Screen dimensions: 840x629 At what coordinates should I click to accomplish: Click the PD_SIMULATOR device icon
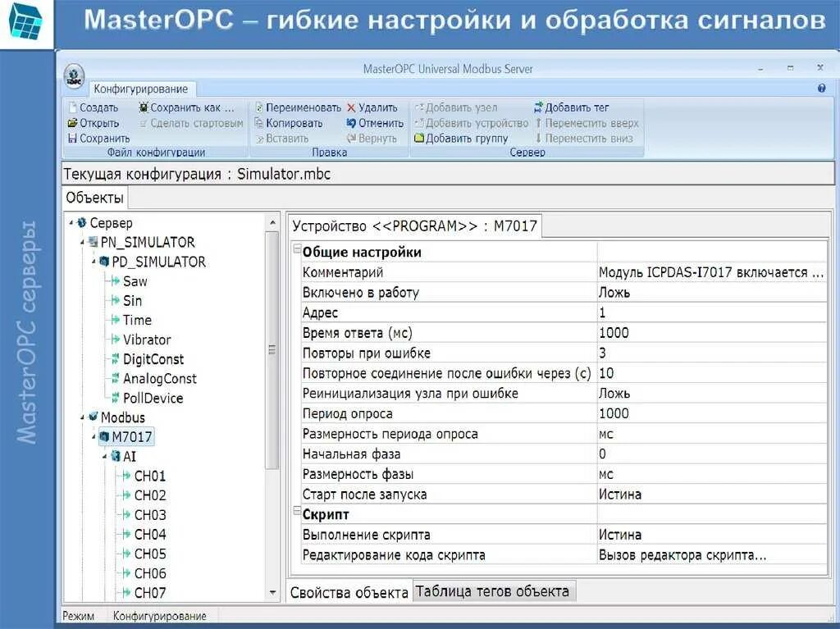[x=104, y=262]
